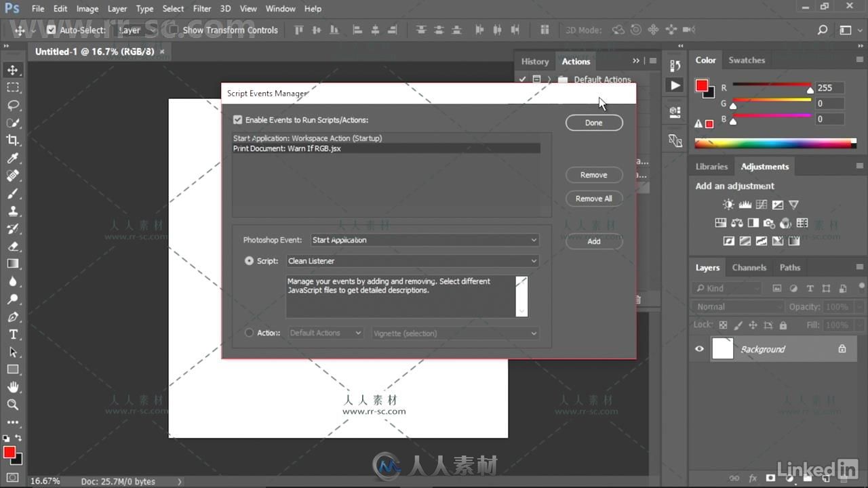
Task: Click the Remove button
Action: (594, 175)
